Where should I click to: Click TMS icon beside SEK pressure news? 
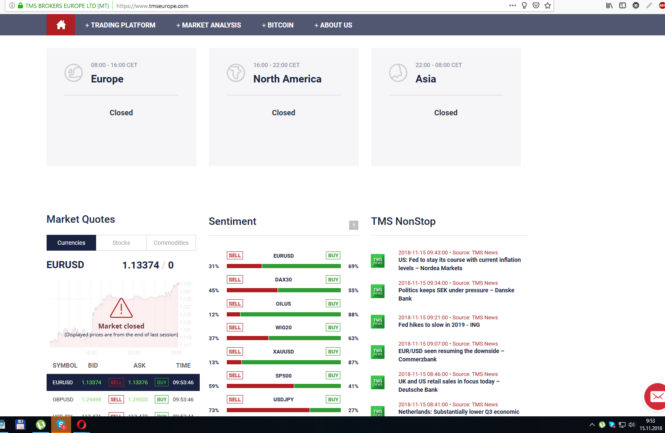tap(377, 291)
